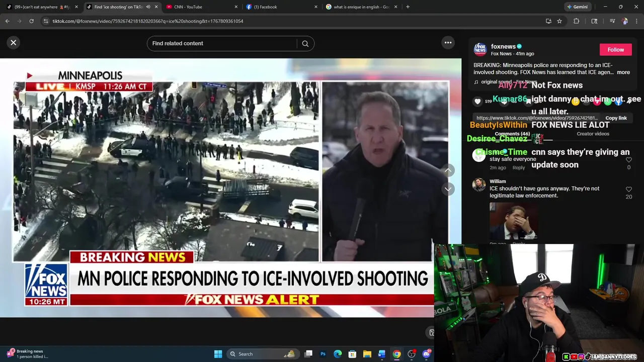Reply to the 'stay safe everyone' comment
Viewport: 644px width, 362px height.
518,167
